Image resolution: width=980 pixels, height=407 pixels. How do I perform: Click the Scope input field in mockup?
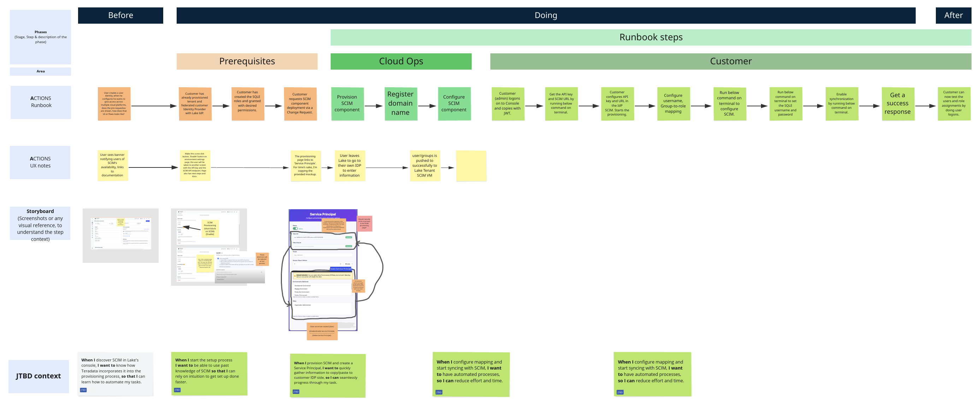click(323, 255)
